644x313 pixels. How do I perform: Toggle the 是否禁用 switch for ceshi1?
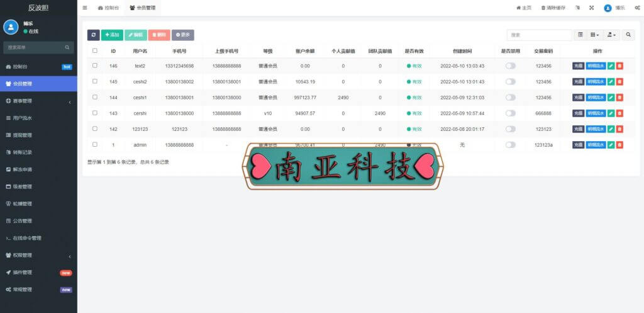point(511,98)
